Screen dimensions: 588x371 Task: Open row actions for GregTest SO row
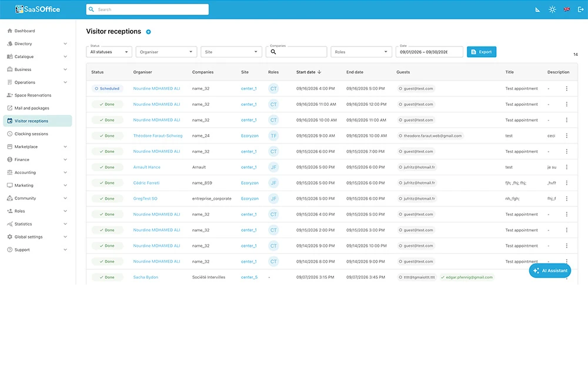tap(566, 199)
